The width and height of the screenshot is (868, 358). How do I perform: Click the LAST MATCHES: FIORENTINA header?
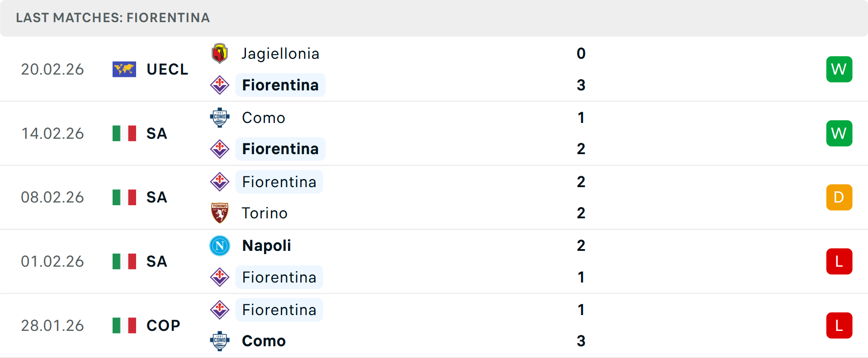113,18
